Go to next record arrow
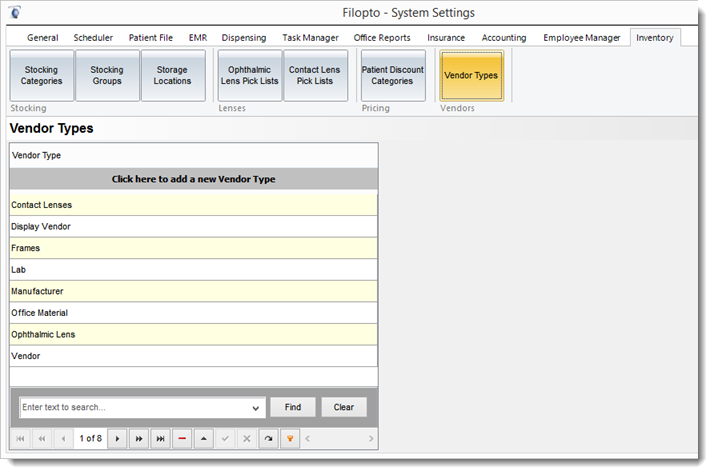Screen dimensions: 713x474 [117, 439]
